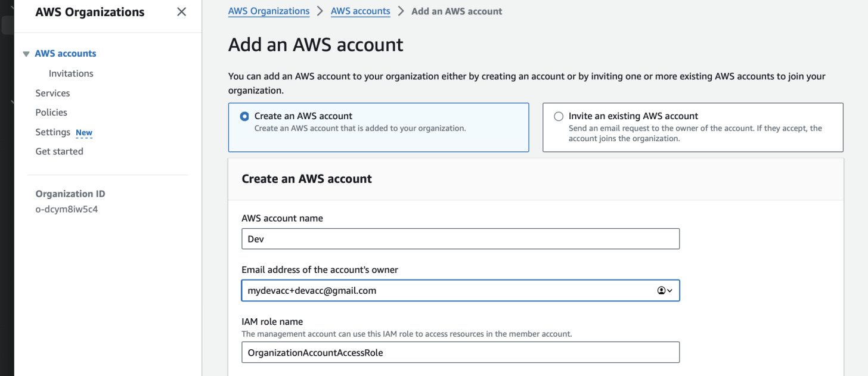Collapse the AWS accounts sidebar section
The image size is (868, 376).
tap(26, 53)
